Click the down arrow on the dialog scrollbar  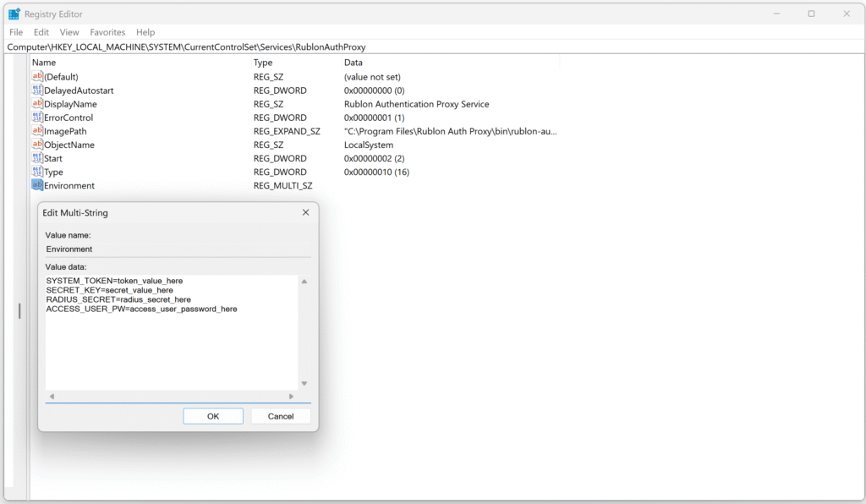[x=302, y=381]
